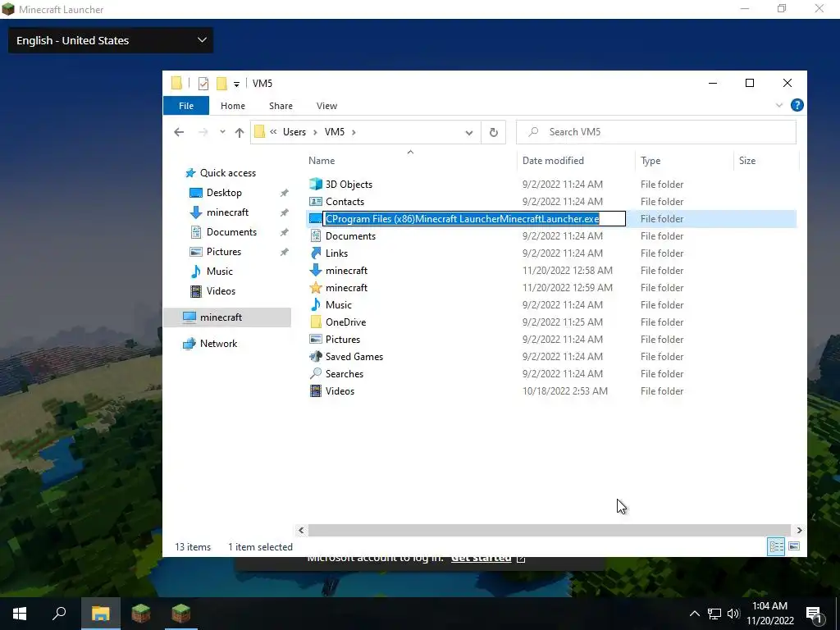Expand the ribbon with the chevron
The image size is (840, 630).
(x=779, y=106)
